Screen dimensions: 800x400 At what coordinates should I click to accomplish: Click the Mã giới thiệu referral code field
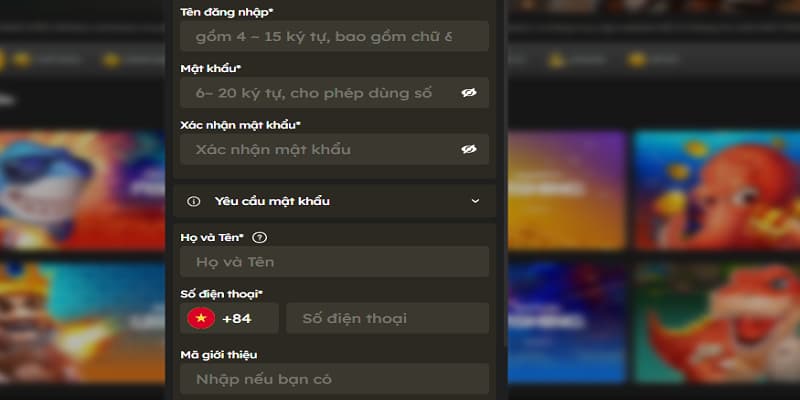tap(334, 379)
